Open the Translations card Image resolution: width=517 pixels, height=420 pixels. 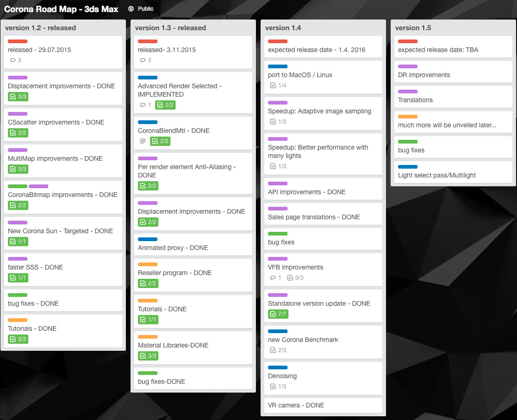coord(453,97)
